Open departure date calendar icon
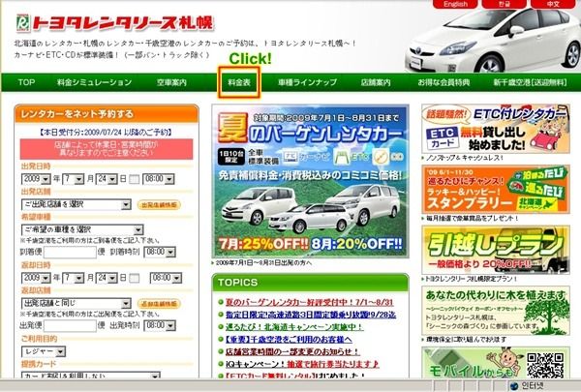This screenshot has height=392, width=581. [x=135, y=179]
